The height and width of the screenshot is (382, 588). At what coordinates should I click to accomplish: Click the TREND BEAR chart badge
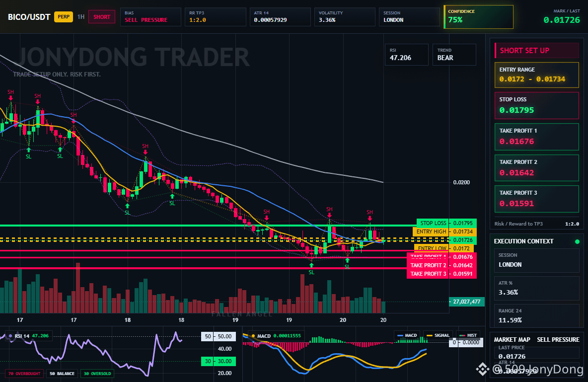click(x=454, y=55)
